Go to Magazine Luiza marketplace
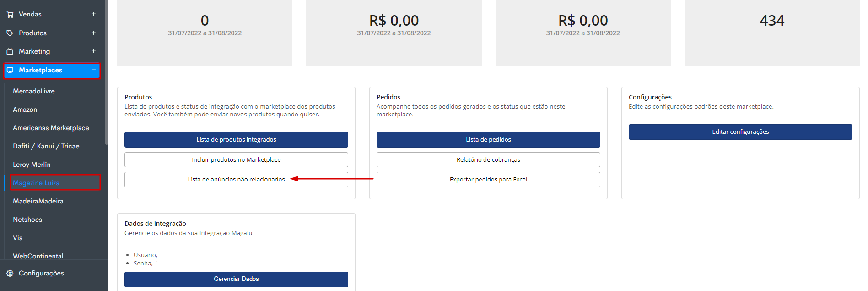 [36, 183]
